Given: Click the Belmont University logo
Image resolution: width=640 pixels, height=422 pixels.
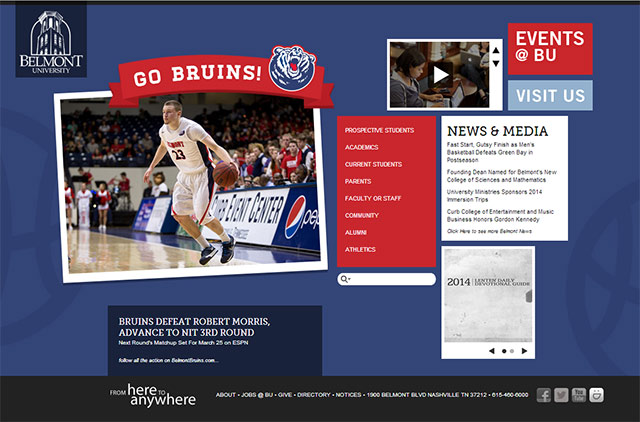Looking at the screenshot, I should coord(51,41).
